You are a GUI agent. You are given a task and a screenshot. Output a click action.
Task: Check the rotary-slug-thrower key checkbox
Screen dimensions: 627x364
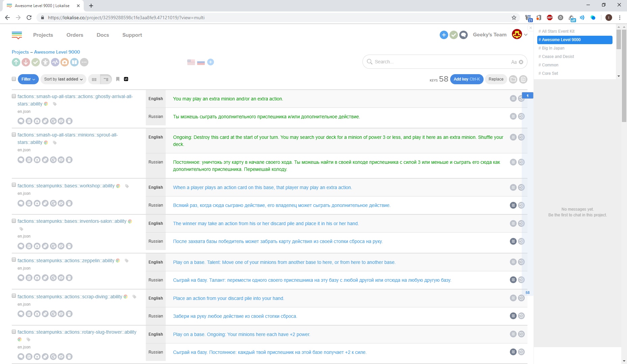14,332
